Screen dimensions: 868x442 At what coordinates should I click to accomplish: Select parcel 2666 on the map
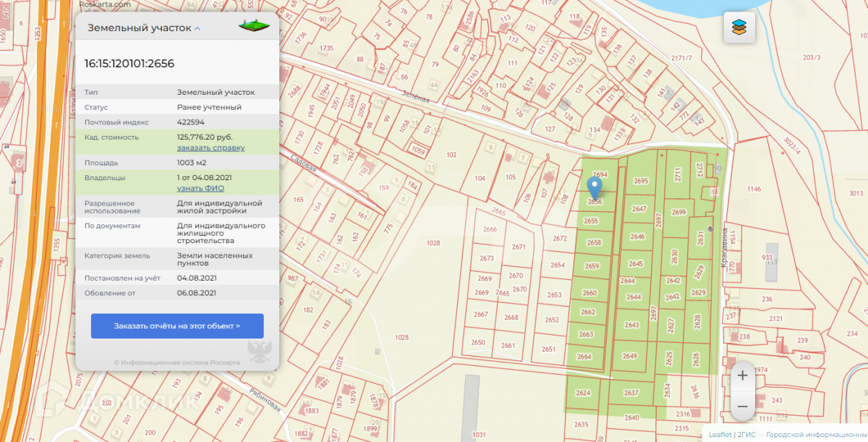490,229
